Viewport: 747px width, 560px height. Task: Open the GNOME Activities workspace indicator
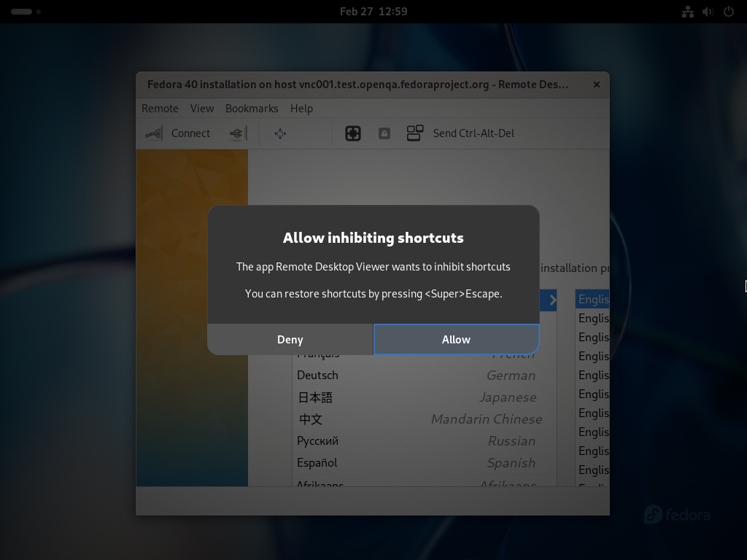point(26,12)
